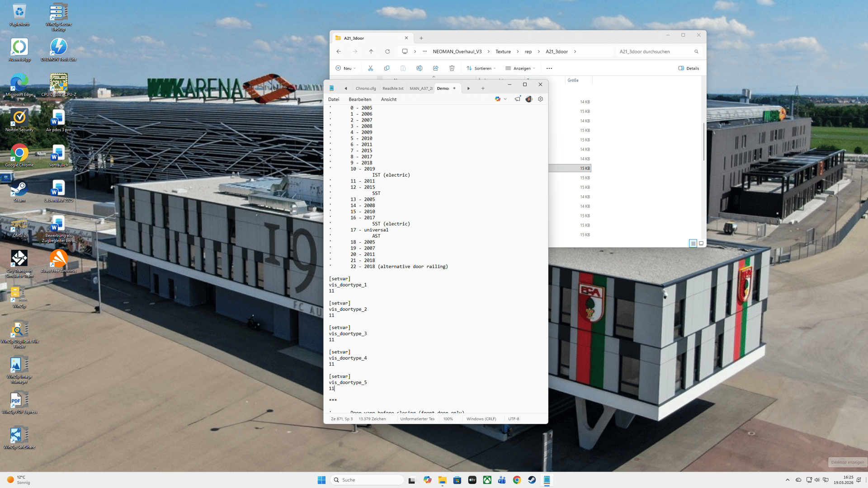This screenshot has height=488, width=868.
Task: Expand the Anzeigen dropdown menu
Action: point(520,68)
